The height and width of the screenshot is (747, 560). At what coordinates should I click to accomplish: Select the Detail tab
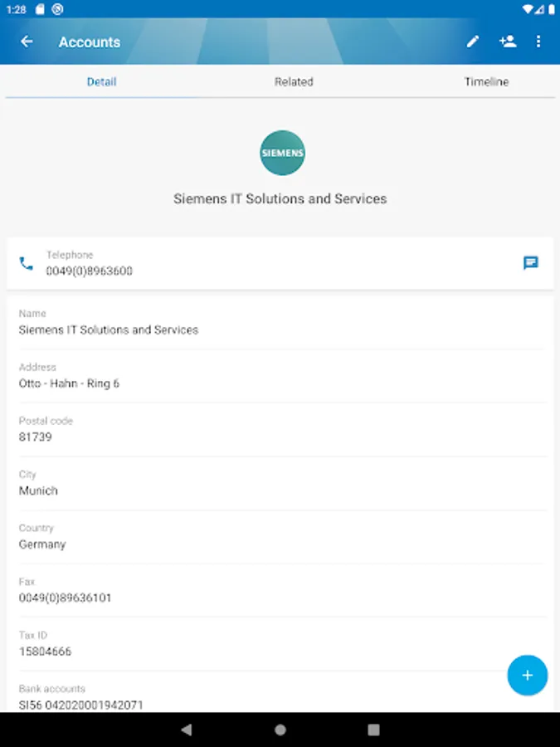coord(101,82)
